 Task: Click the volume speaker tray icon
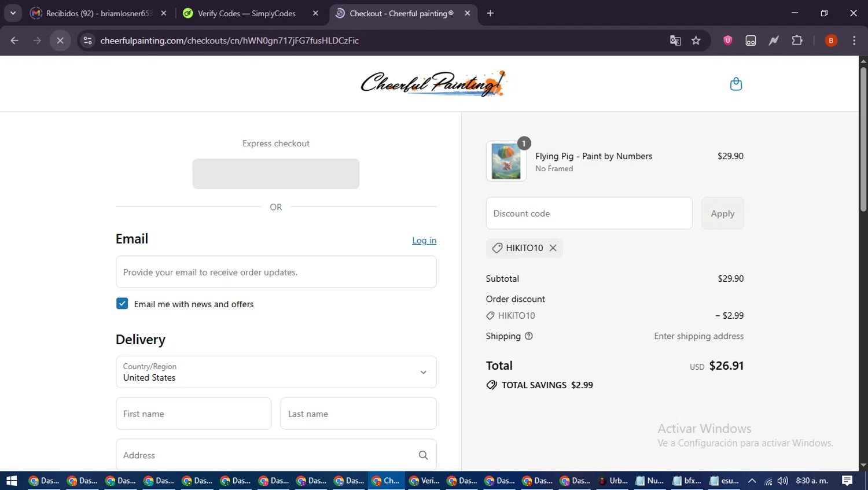tap(783, 481)
